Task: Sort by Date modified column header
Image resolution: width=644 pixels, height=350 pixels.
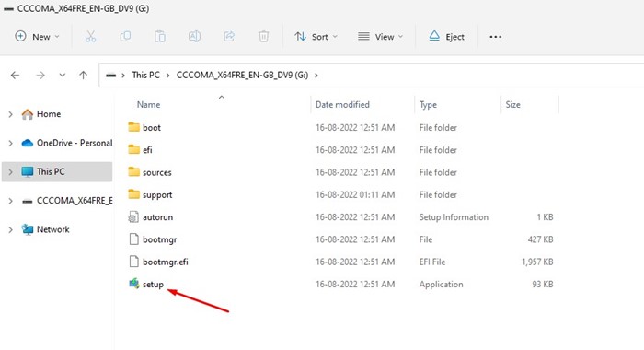Action: click(x=342, y=104)
